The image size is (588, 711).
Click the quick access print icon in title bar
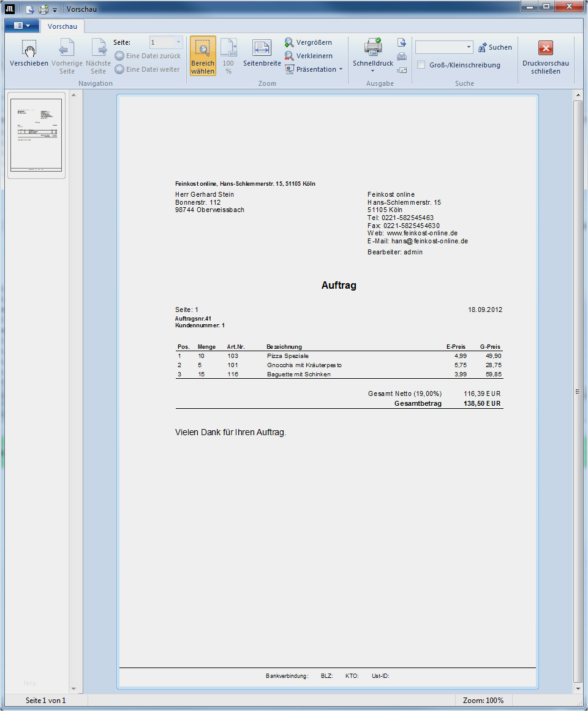click(x=43, y=9)
